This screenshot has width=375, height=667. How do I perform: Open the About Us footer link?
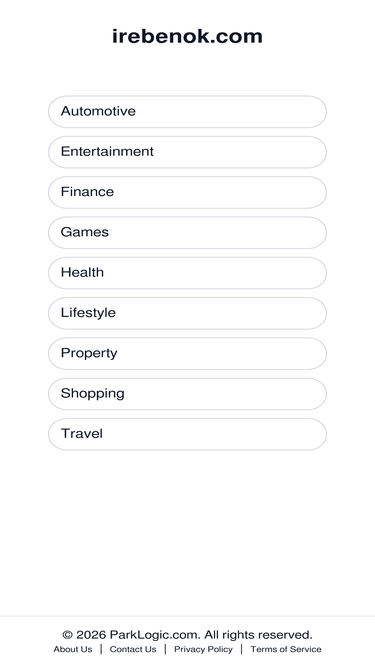coord(73,649)
